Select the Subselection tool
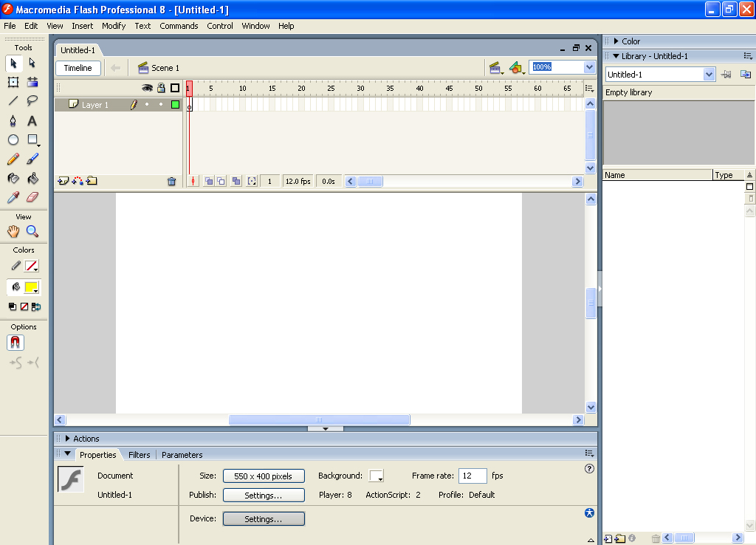The height and width of the screenshot is (545, 756). pyautogui.click(x=32, y=64)
